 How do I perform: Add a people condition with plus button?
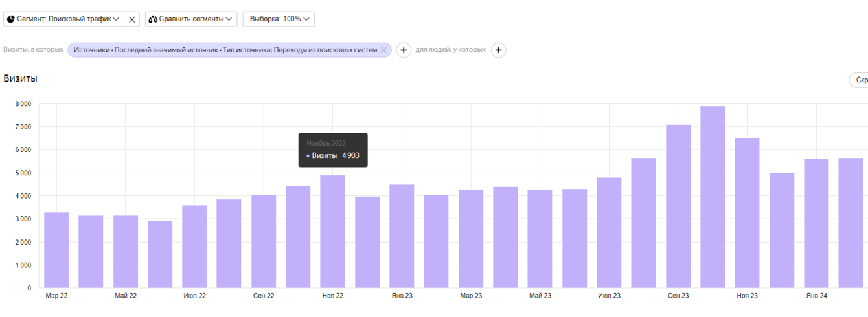click(498, 50)
